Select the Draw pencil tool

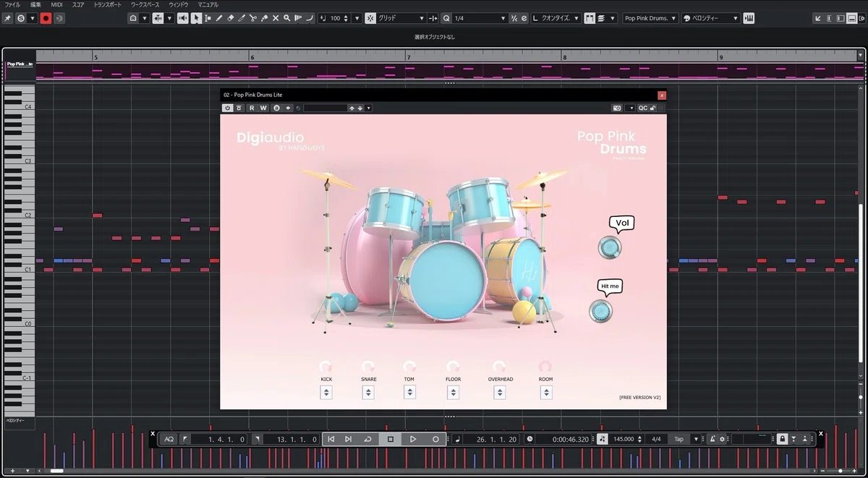point(219,18)
